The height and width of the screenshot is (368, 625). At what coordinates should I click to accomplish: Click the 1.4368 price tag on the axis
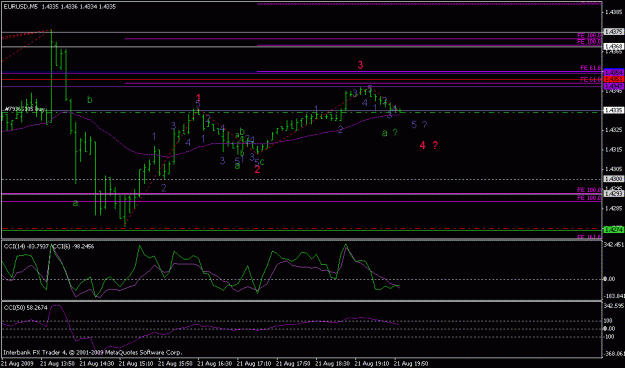tap(613, 47)
